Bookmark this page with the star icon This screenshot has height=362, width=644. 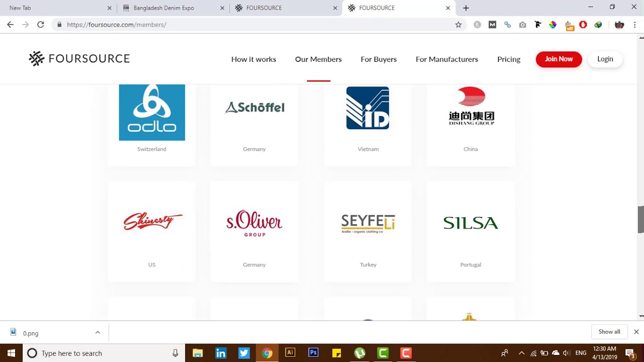click(458, 25)
